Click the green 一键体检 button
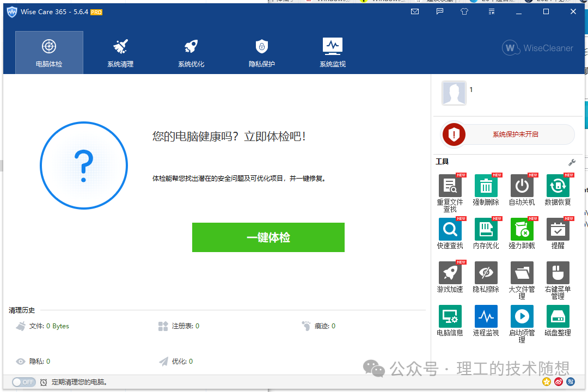Screen dimensions: 588x392 pyautogui.click(x=268, y=237)
